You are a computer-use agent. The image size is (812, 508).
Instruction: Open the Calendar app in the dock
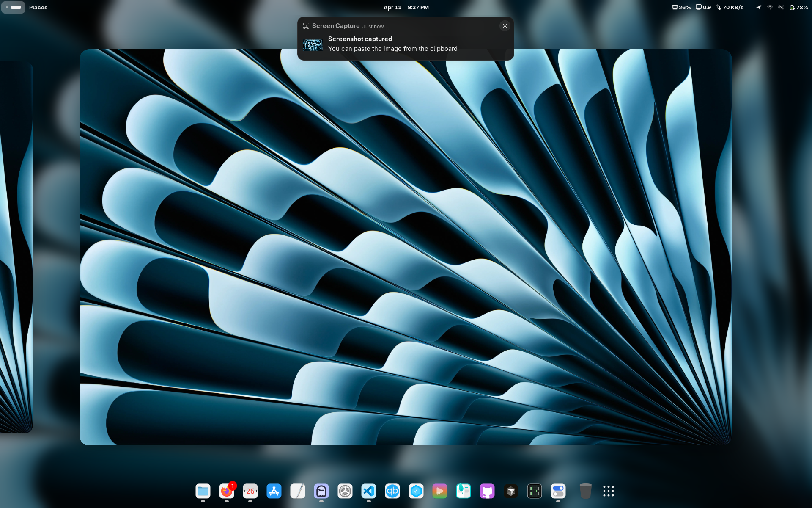(250, 491)
